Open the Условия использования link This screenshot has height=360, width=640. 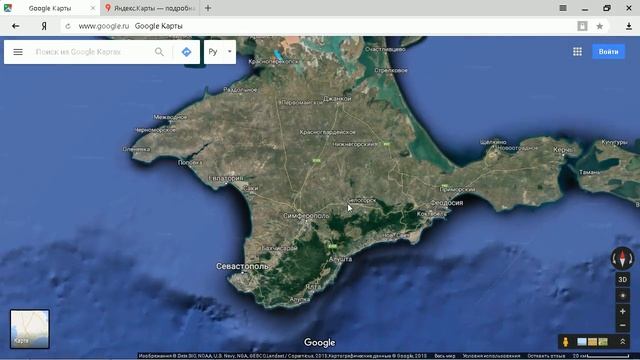point(491,356)
